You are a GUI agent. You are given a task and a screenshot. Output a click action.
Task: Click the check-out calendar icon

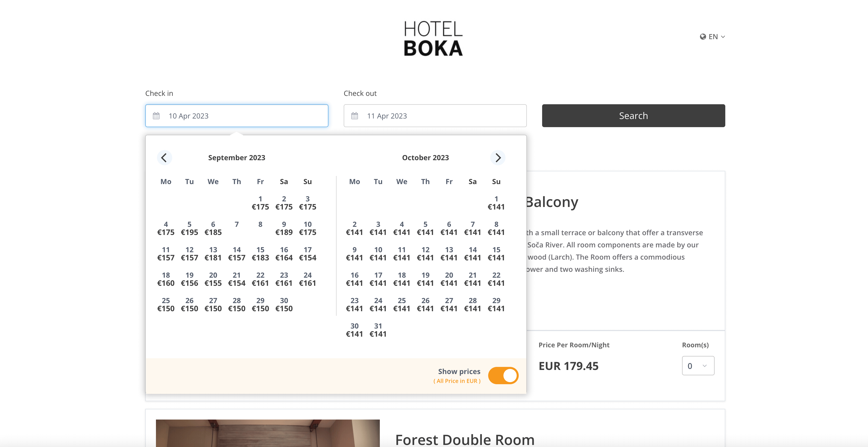pos(354,115)
